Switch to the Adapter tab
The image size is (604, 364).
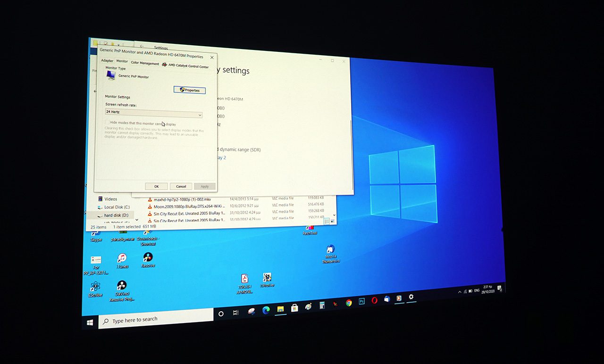(x=107, y=61)
